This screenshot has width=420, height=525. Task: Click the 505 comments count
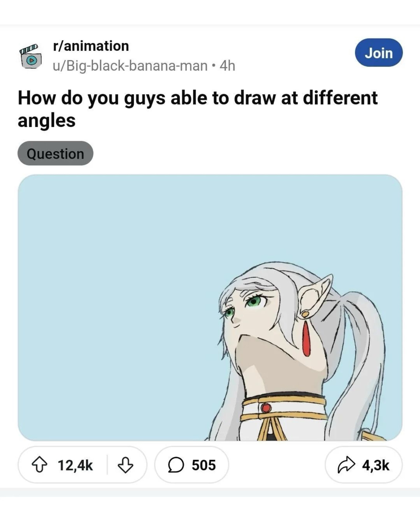[x=203, y=465]
